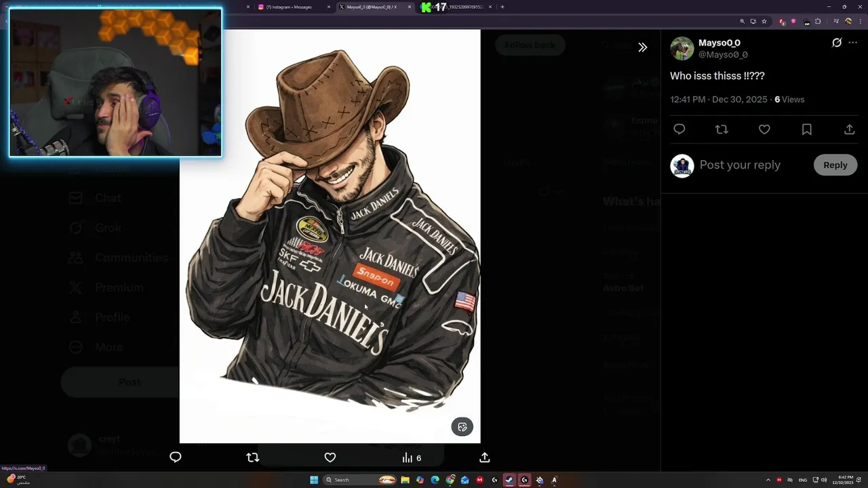Image resolution: width=868 pixels, height=488 pixels.
Task: Collapse the post side panel with the double-chevron icon
Action: [642, 47]
